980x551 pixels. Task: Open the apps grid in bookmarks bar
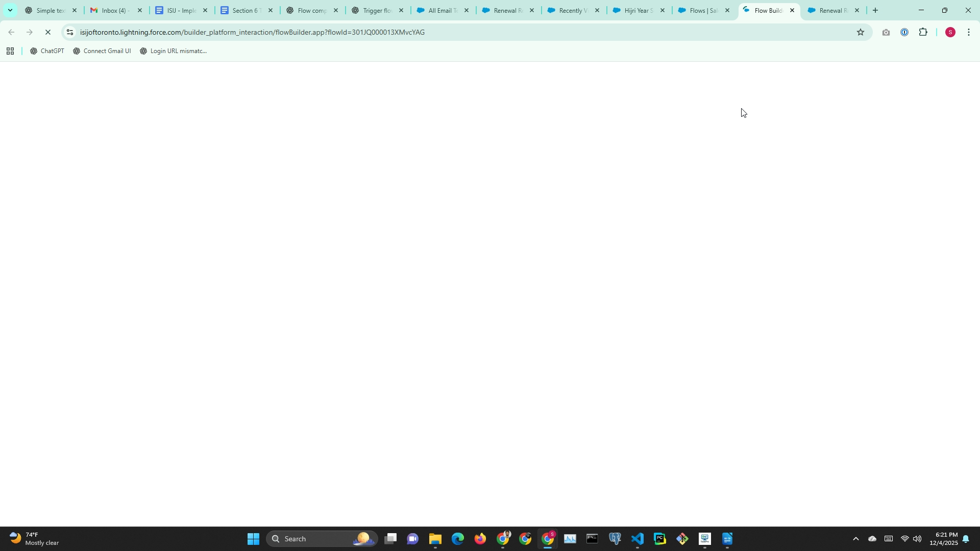point(10,51)
